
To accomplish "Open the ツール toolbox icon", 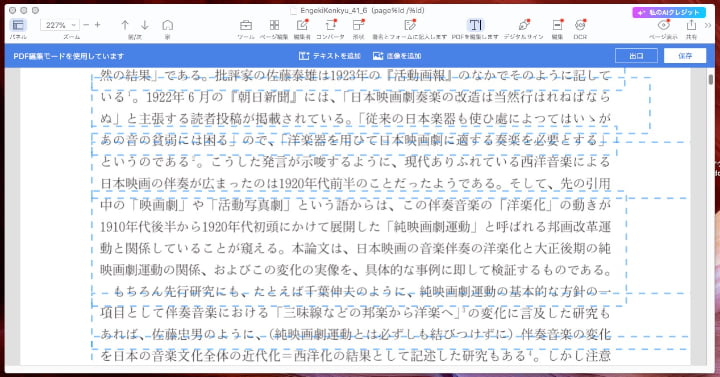I will [x=246, y=25].
